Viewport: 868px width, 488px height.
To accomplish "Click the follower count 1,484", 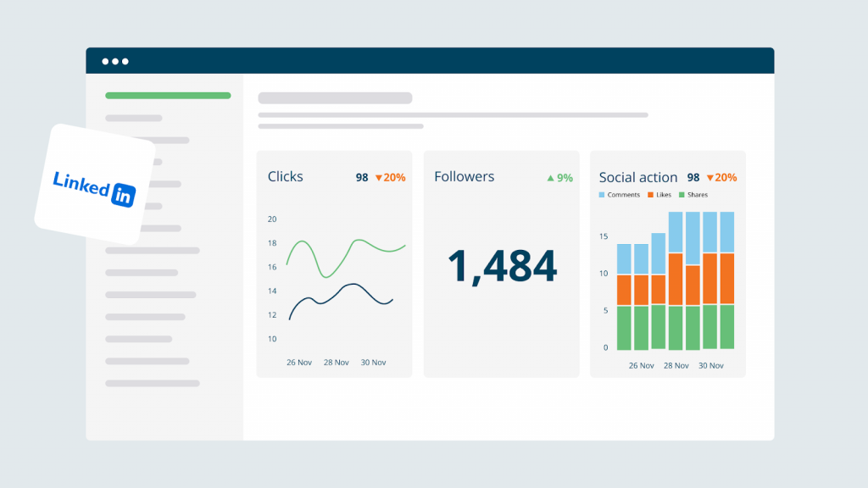I will tap(501, 267).
